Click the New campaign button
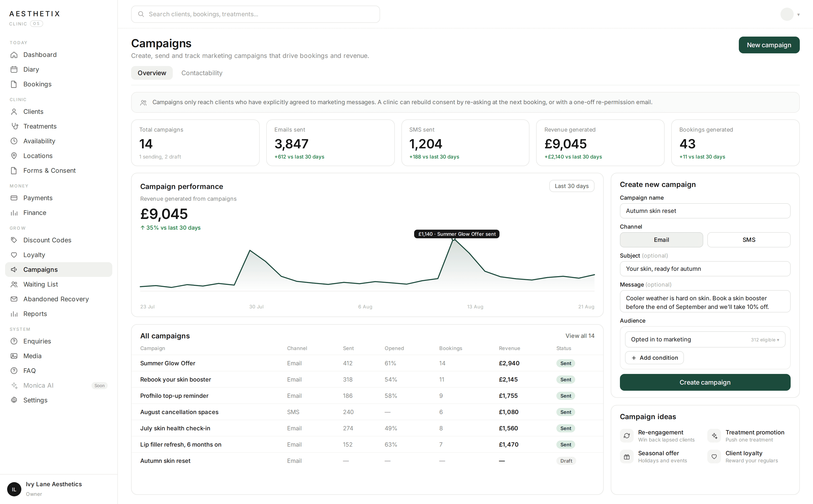 pyautogui.click(x=769, y=45)
